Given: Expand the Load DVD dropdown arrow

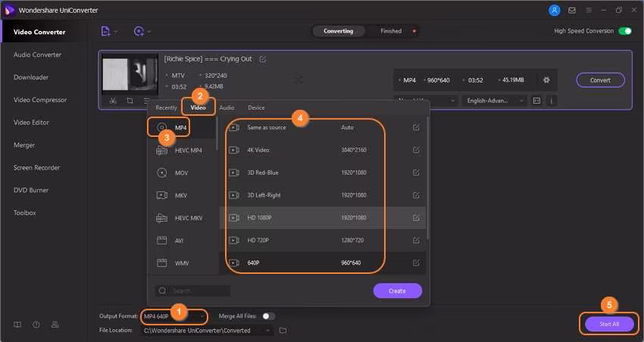Looking at the screenshot, I should point(149,32).
